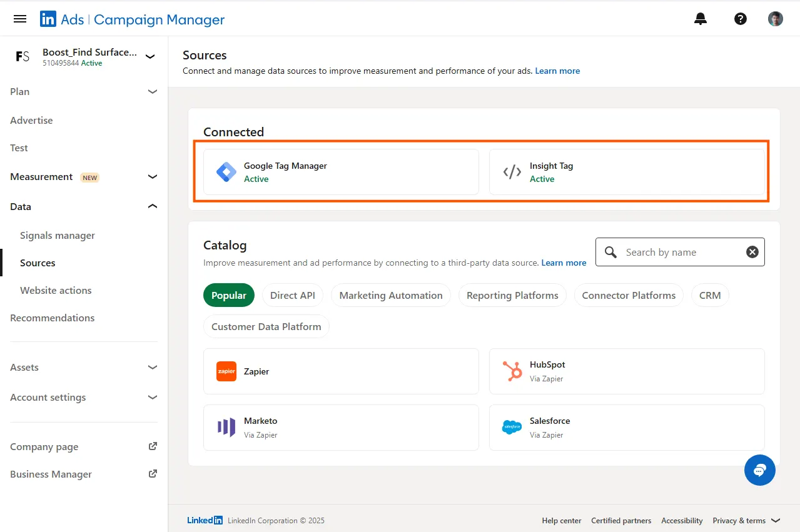Select the Marketing Automation filter chip
This screenshot has width=800, height=532.
tap(391, 295)
